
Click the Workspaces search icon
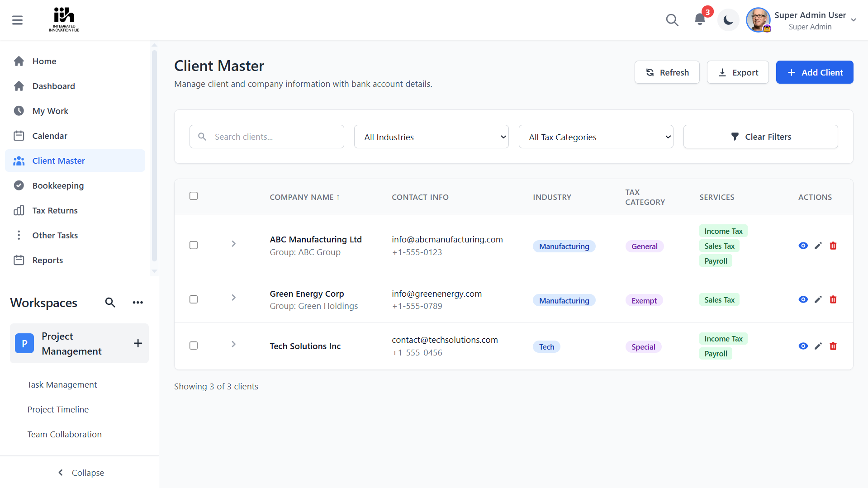pyautogui.click(x=110, y=303)
